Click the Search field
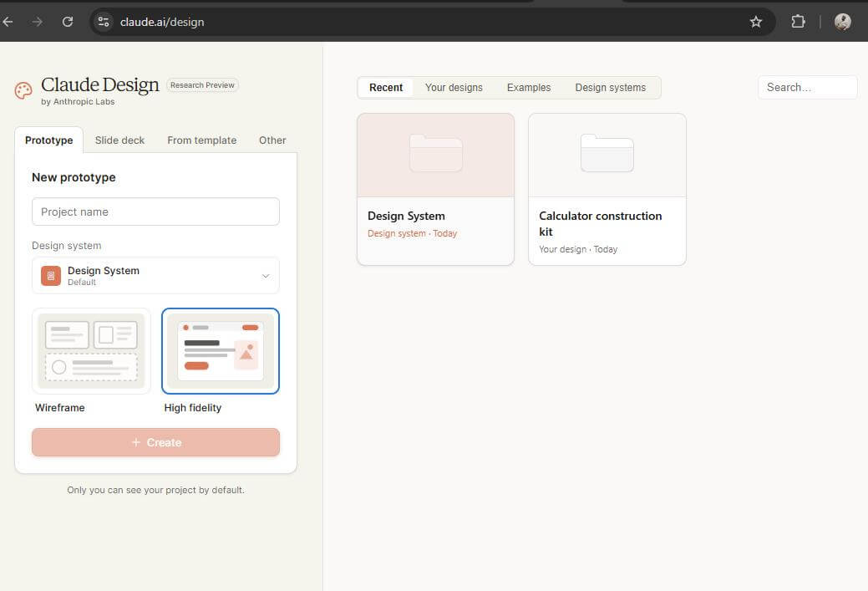Screen dimensions: 868x591 pyautogui.click(x=807, y=88)
